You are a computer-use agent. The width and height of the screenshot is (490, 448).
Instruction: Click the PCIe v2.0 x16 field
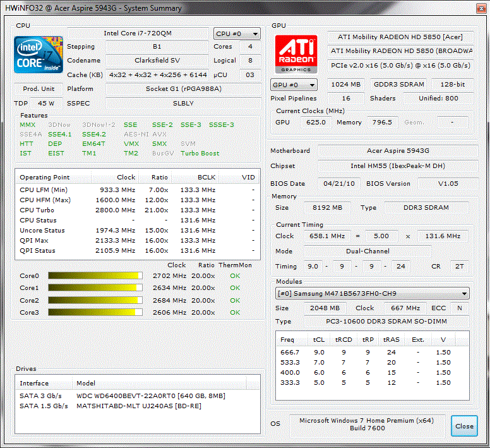point(400,65)
